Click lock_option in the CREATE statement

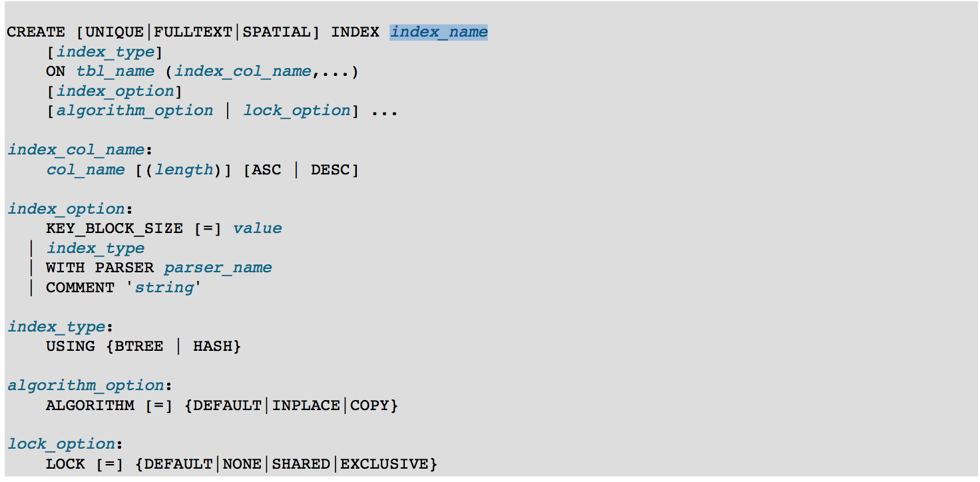(x=297, y=111)
